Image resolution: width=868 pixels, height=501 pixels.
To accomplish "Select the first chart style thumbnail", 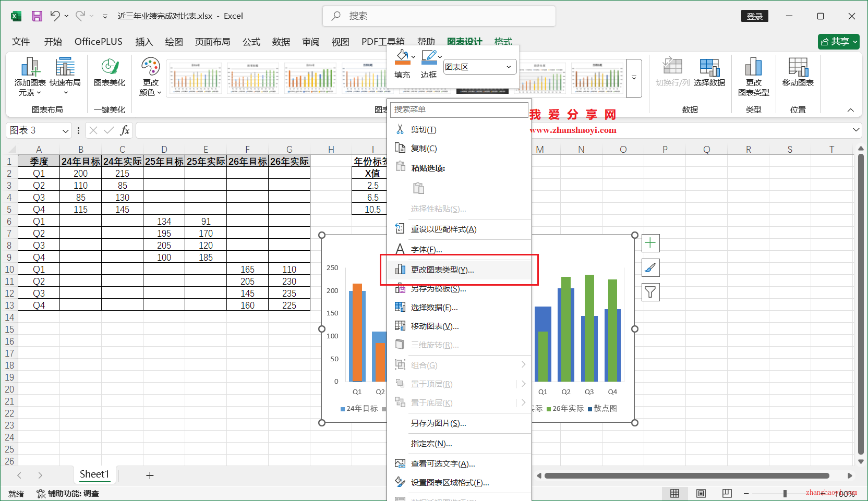I will [x=195, y=78].
